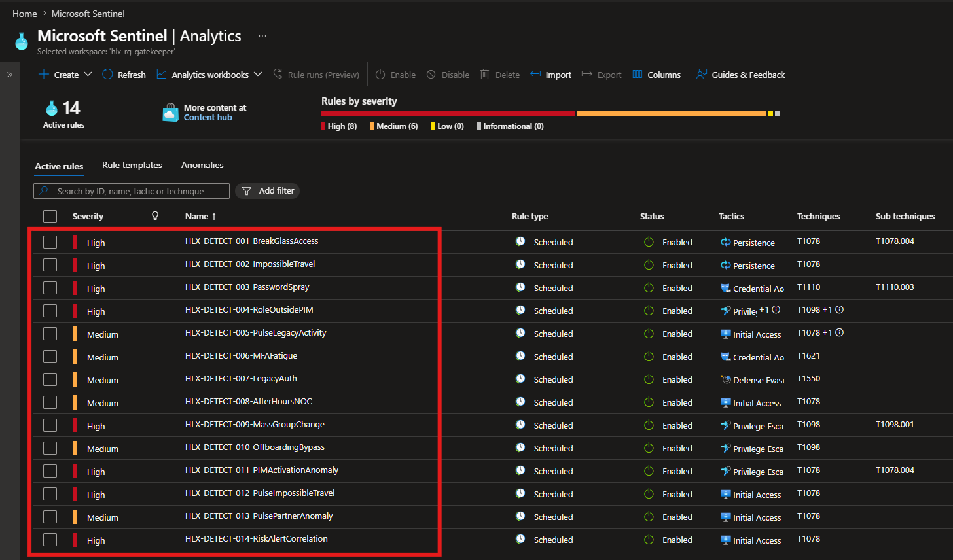Switch to the Rule templates tab
This screenshot has height=560, width=953.
pos(132,166)
